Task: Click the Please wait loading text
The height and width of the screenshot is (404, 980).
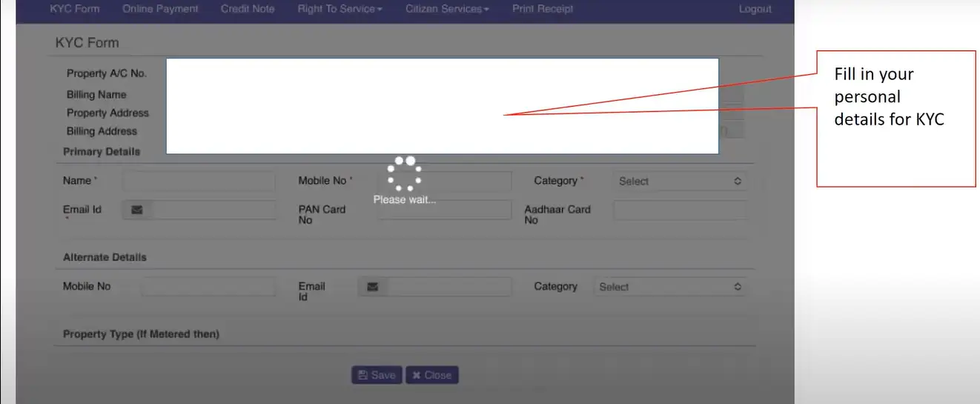Action: click(x=405, y=200)
